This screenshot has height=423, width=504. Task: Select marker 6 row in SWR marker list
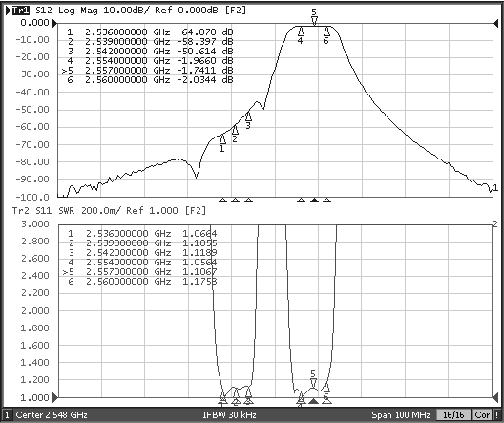pyautogui.click(x=141, y=282)
